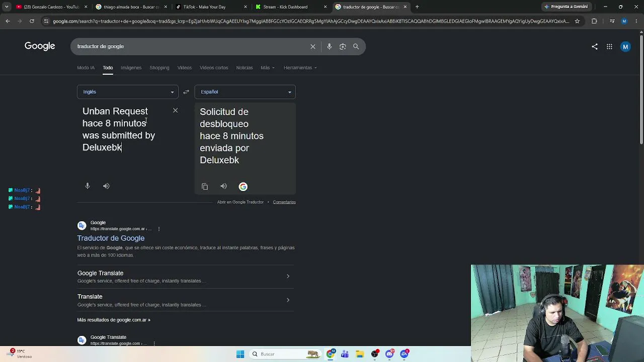Expand the Herramientas tools menu
The width and height of the screenshot is (644, 362).
(300, 68)
